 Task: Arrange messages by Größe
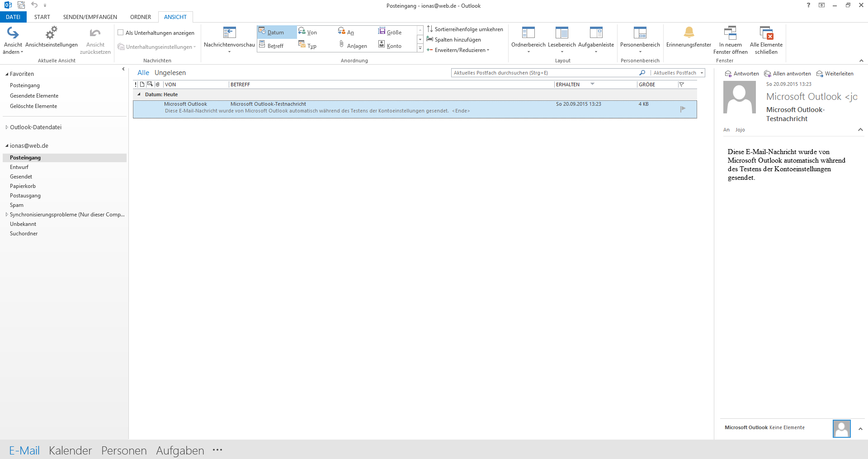pos(390,32)
